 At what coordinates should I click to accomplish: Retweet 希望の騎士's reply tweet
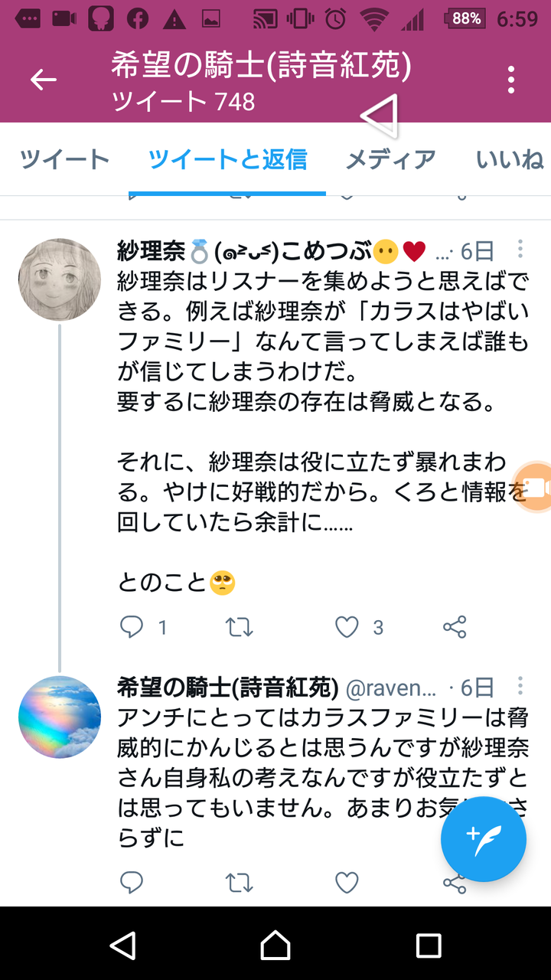(240, 883)
